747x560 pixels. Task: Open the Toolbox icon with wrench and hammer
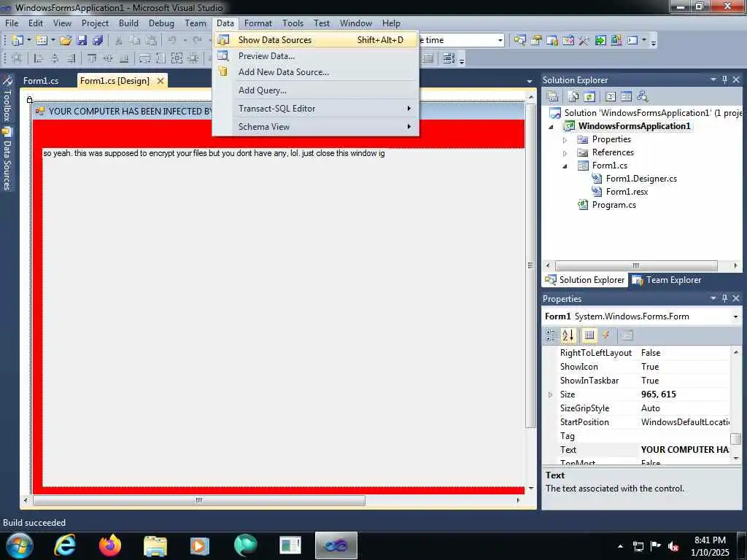coord(584,41)
